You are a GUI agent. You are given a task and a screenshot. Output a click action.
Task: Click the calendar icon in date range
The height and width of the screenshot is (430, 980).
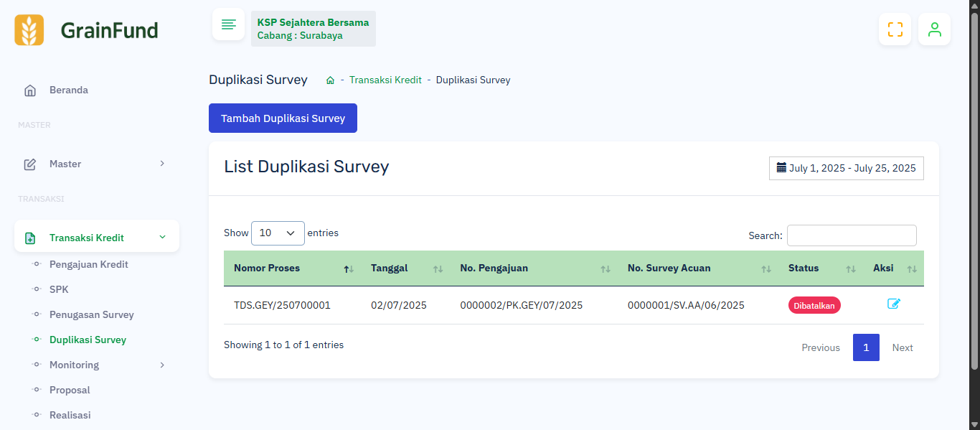(782, 167)
